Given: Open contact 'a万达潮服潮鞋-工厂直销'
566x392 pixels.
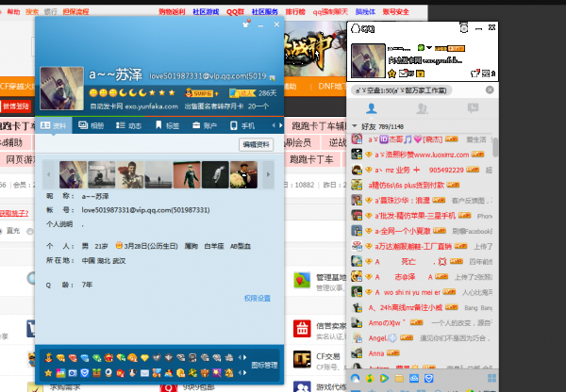Looking at the screenshot, I should (423, 246).
